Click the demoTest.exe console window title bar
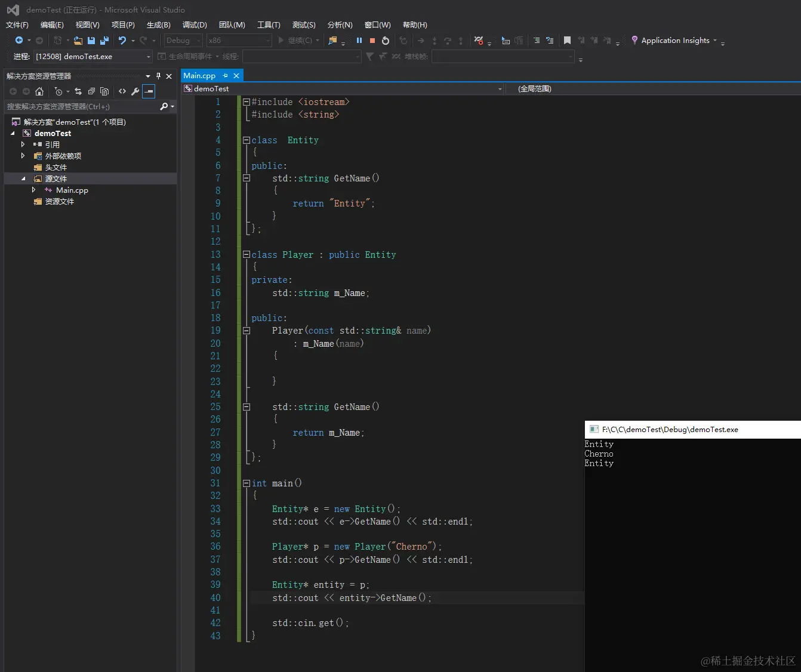This screenshot has height=672, width=801. (x=692, y=430)
